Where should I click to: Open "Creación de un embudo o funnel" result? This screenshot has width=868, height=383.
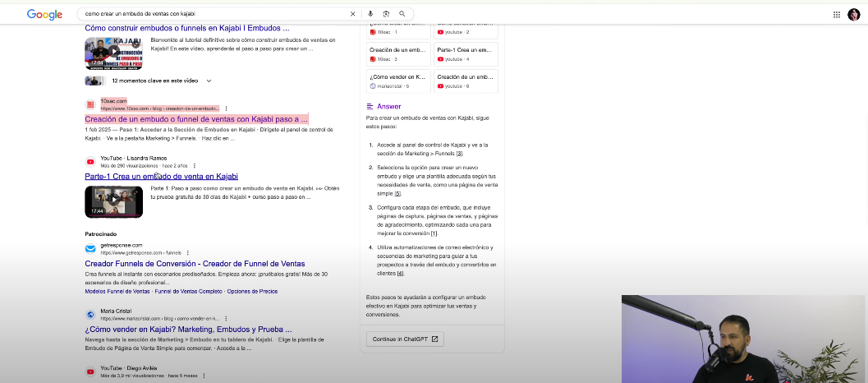point(196,119)
